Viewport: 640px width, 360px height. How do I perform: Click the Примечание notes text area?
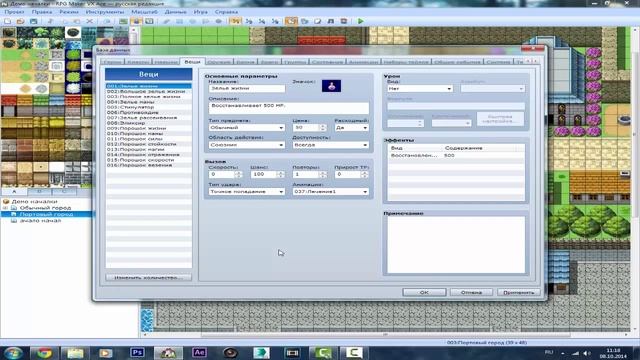(x=456, y=244)
